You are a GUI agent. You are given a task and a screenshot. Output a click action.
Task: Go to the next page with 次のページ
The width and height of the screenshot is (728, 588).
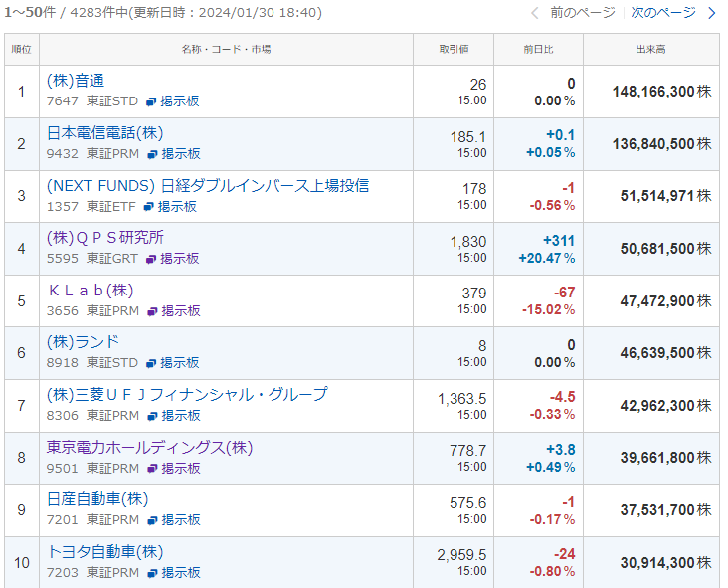tap(662, 13)
